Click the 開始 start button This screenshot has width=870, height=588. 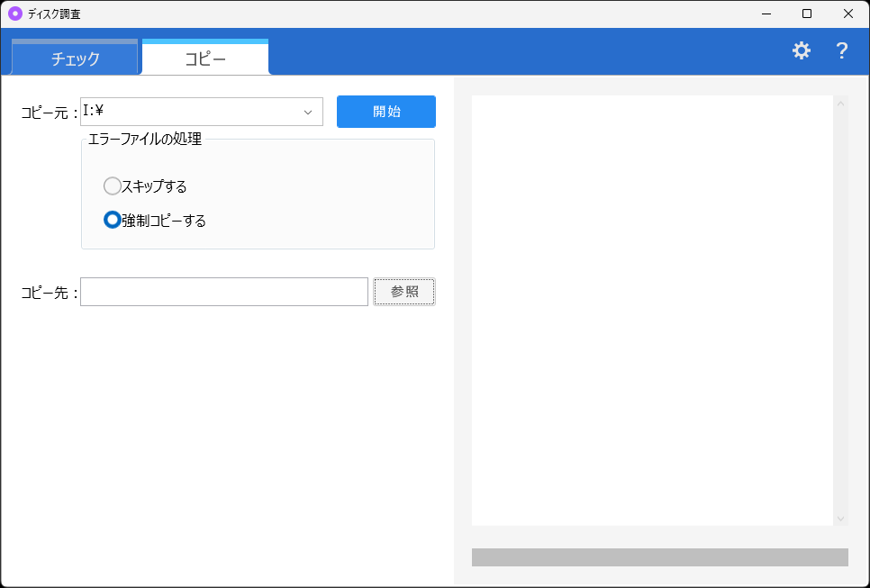coord(385,111)
